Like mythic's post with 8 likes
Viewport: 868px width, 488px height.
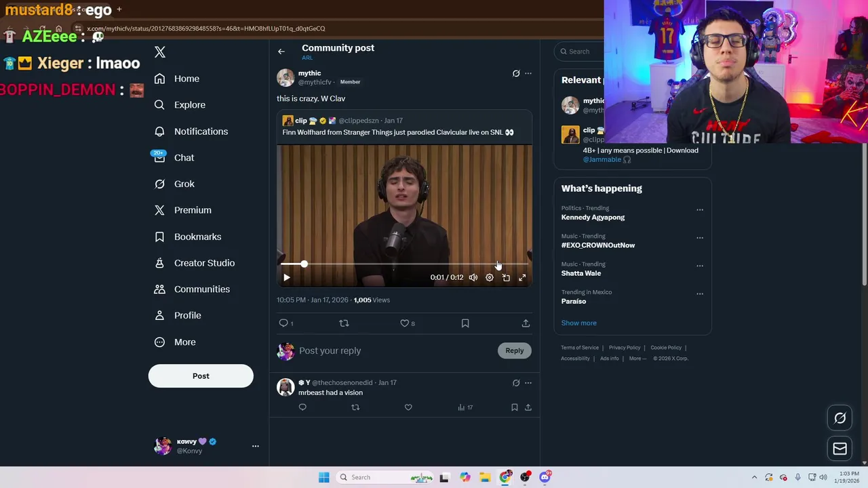[x=407, y=323]
